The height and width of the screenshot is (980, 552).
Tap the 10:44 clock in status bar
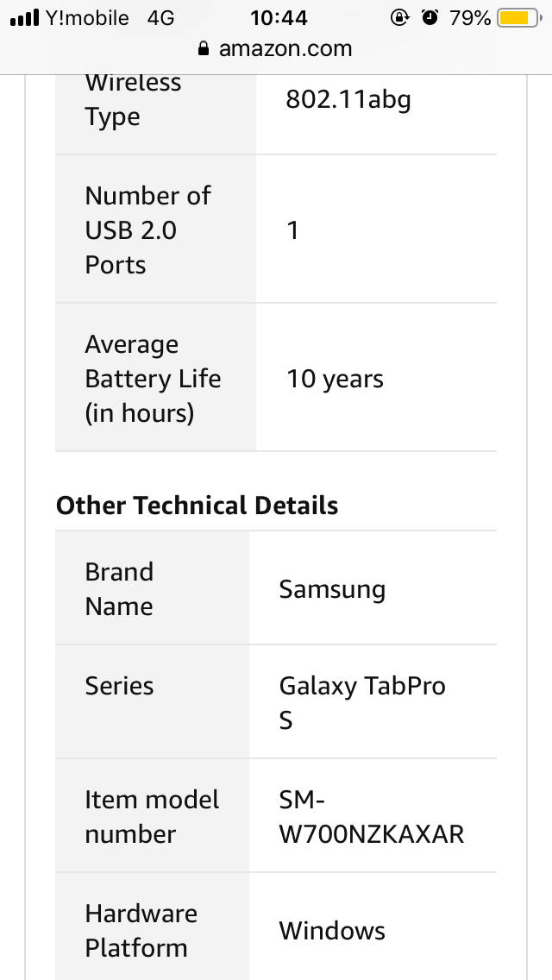point(279,17)
